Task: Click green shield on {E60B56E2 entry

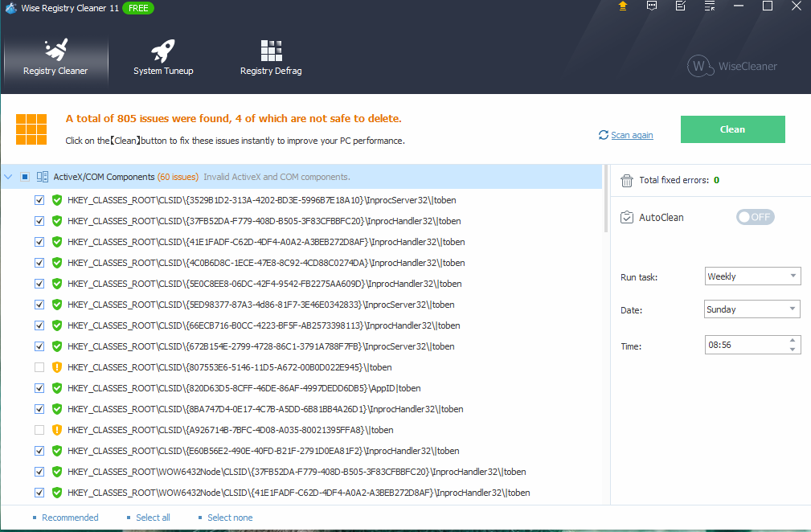Action: [x=57, y=451]
